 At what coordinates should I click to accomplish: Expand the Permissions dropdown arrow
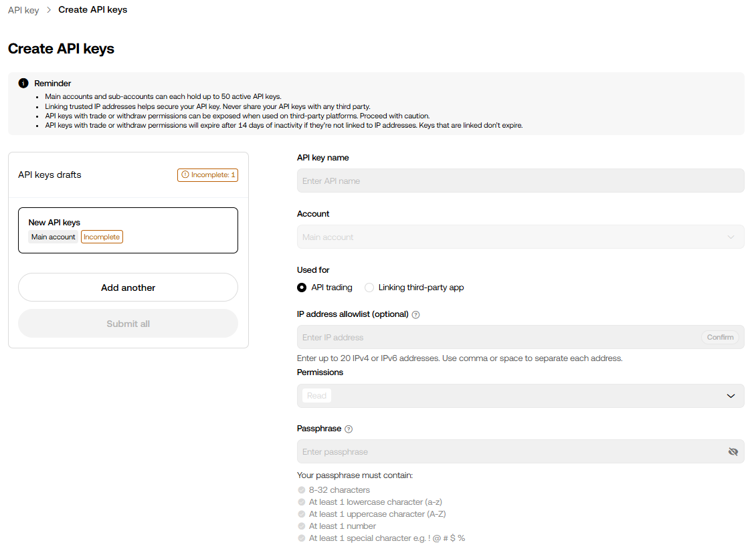click(731, 396)
